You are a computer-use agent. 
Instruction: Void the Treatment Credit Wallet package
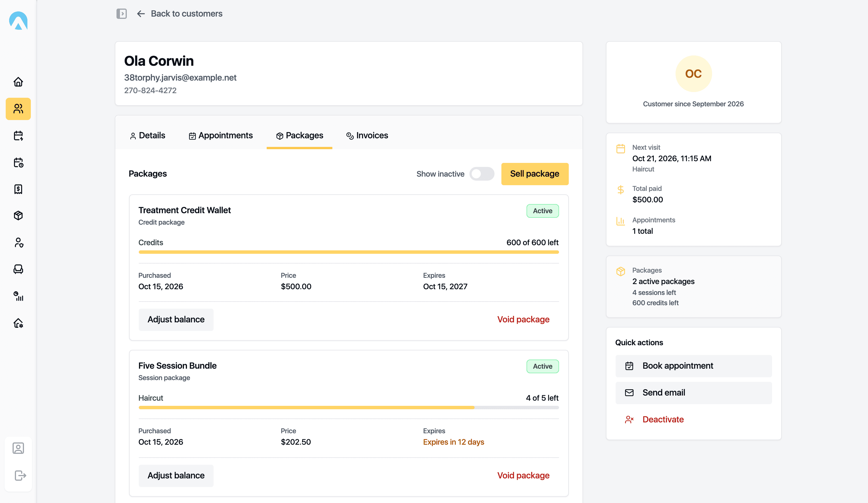click(523, 320)
